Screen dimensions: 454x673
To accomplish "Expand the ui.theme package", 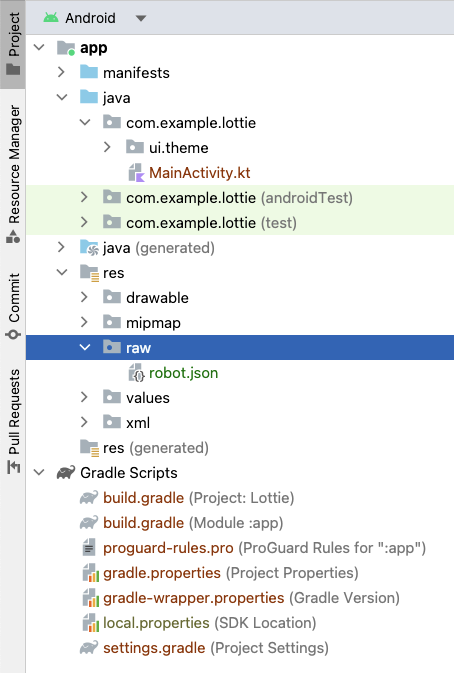I will [107, 148].
